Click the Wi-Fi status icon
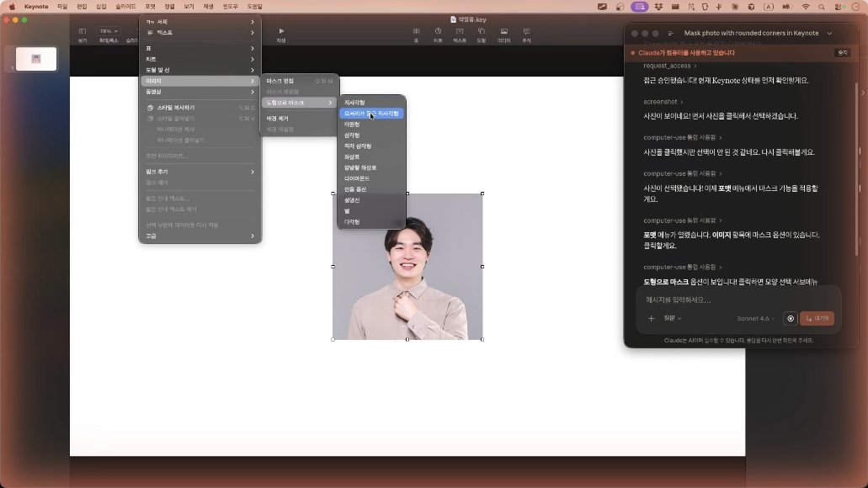 (x=806, y=7)
